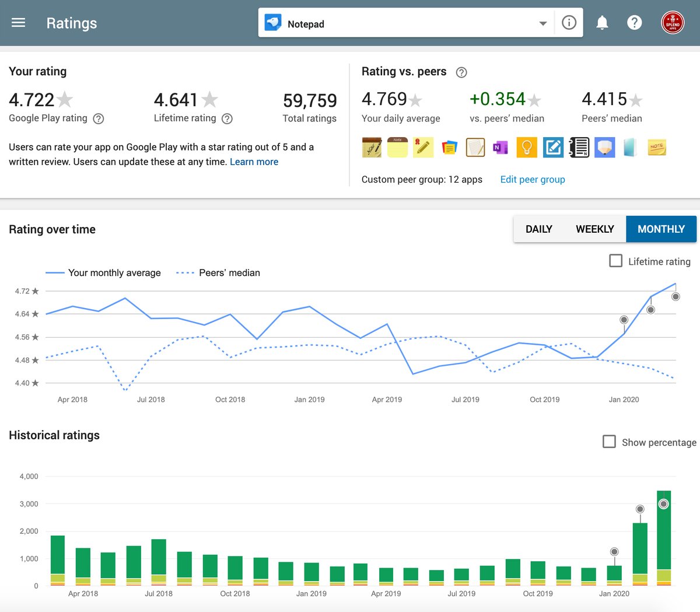
Task: Click the 4.722 Google Play rating value
Action: 32,100
